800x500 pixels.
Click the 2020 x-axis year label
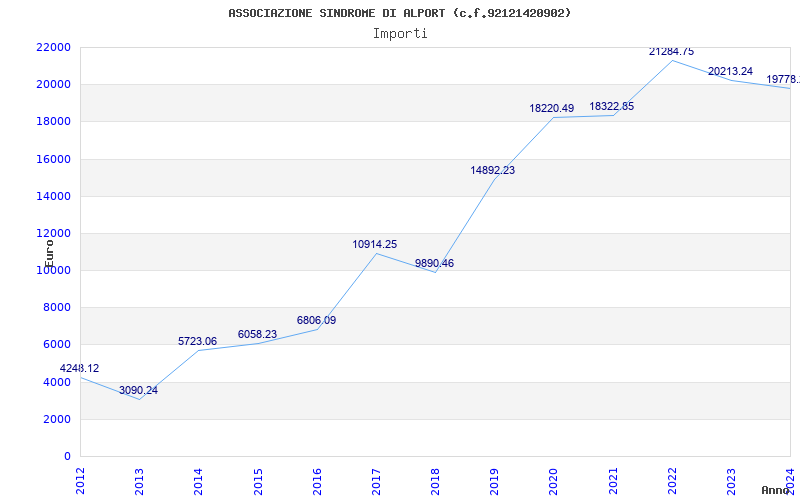[554, 481]
